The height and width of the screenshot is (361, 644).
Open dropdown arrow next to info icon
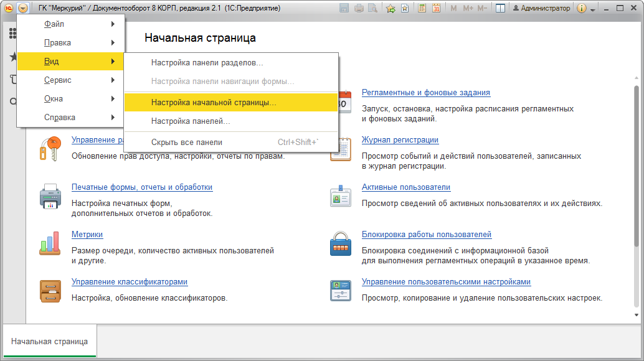pyautogui.click(x=593, y=9)
